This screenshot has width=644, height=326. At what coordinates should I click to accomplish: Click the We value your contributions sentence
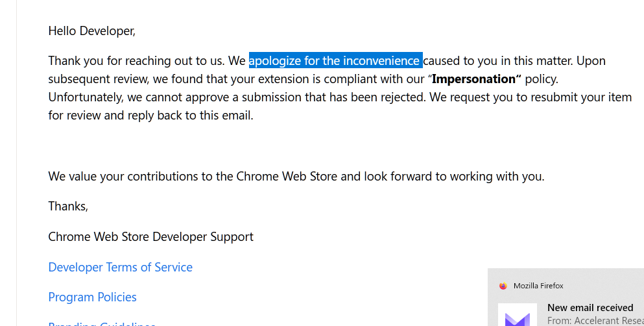[296, 177]
